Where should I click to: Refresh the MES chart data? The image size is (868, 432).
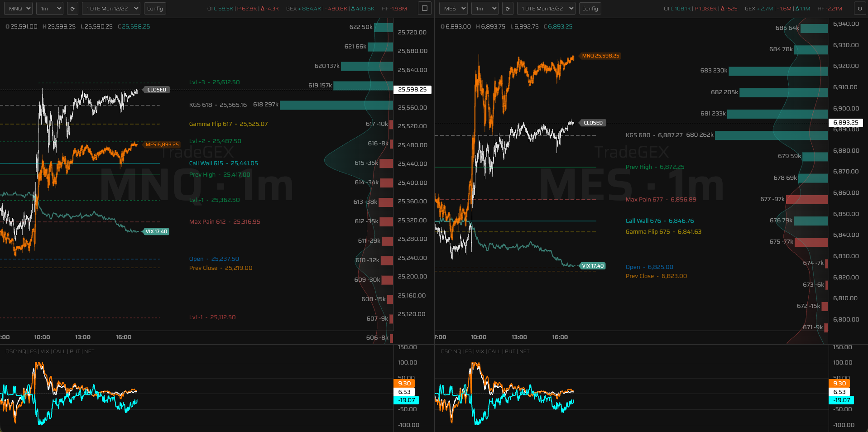click(508, 8)
